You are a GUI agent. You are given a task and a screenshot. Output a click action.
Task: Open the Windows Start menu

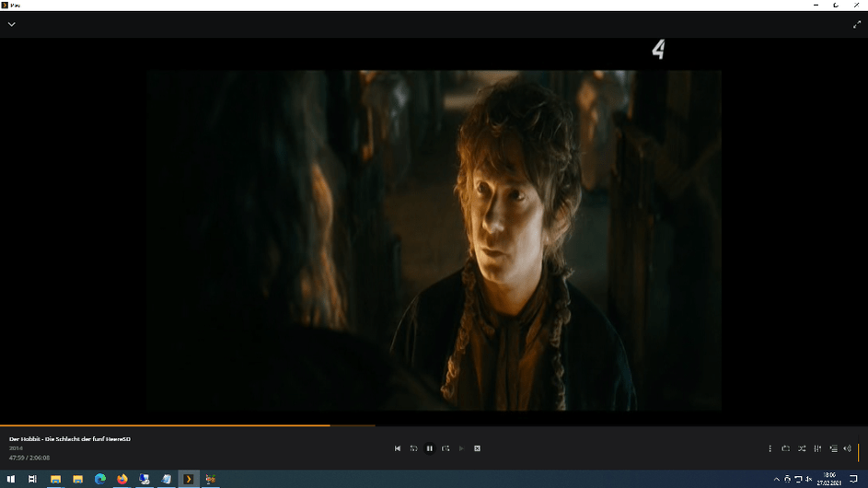pos(11,479)
